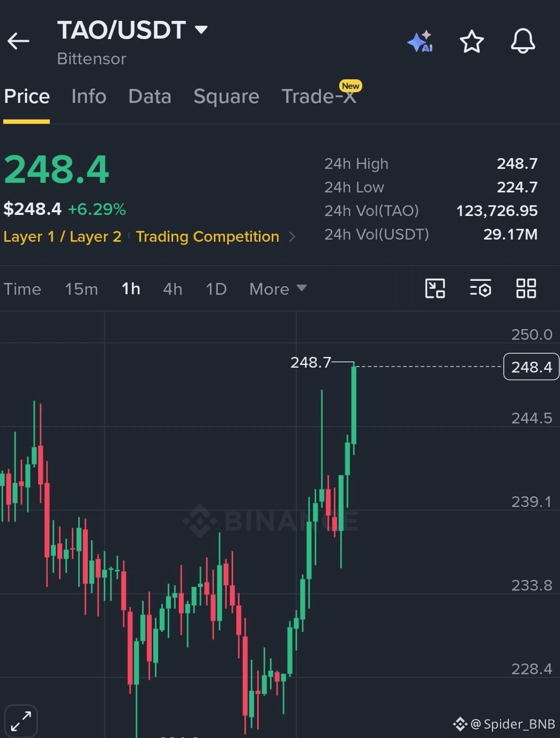Select the 15m chart interval

[x=81, y=289]
